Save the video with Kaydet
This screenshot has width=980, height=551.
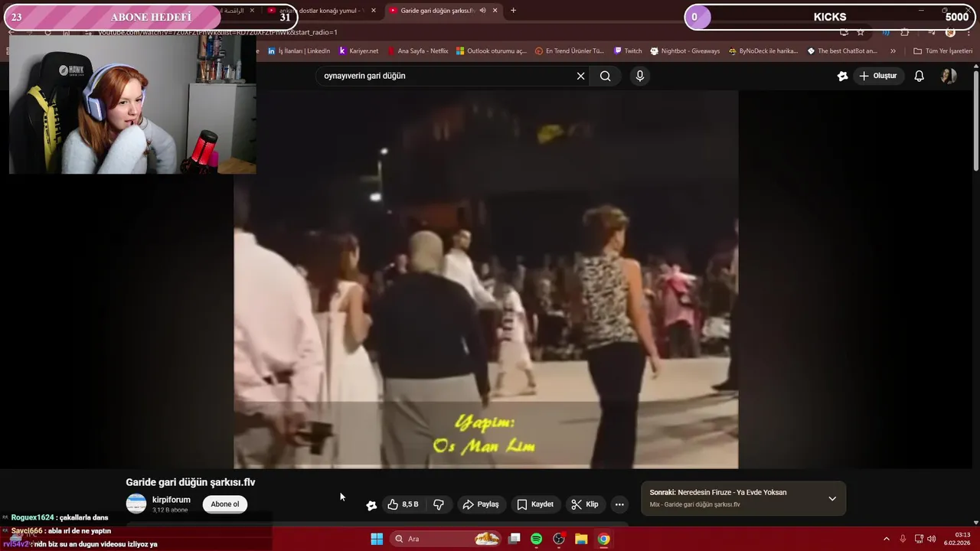(x=535, y=504)
